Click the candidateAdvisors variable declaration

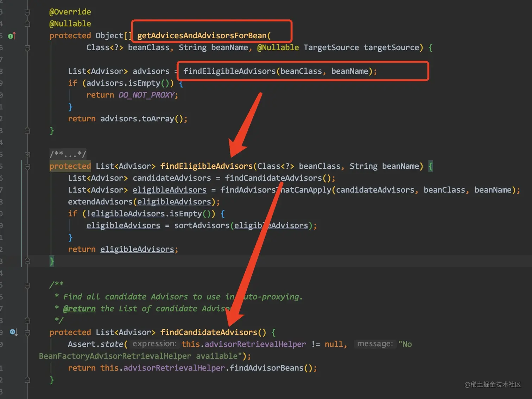[x=172, y=178]
